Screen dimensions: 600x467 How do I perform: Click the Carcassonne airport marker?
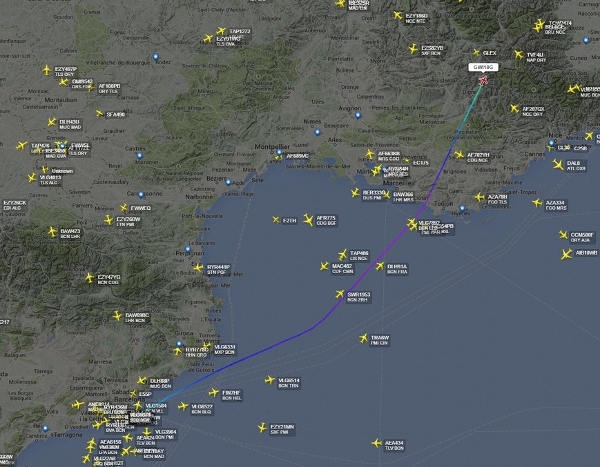point(141,195)
